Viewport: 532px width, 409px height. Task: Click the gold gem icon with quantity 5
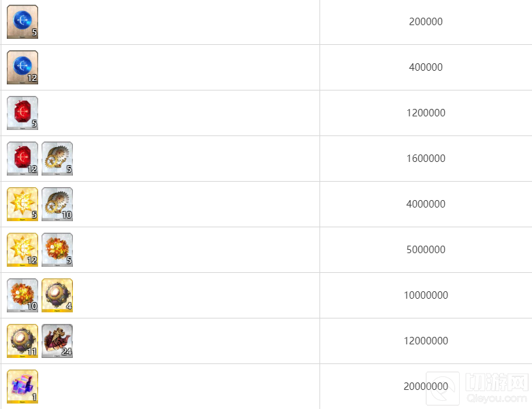[x=22, y=204]
